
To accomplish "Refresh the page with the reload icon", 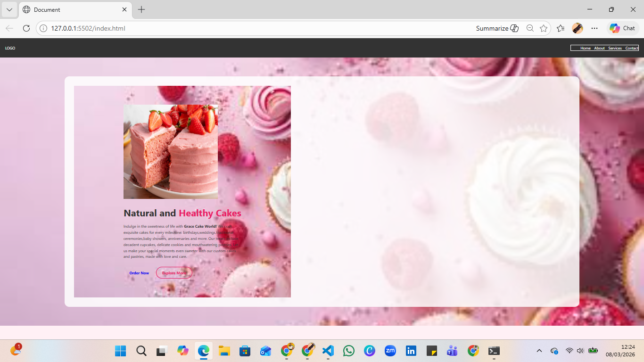I will (x=26, y=28).
